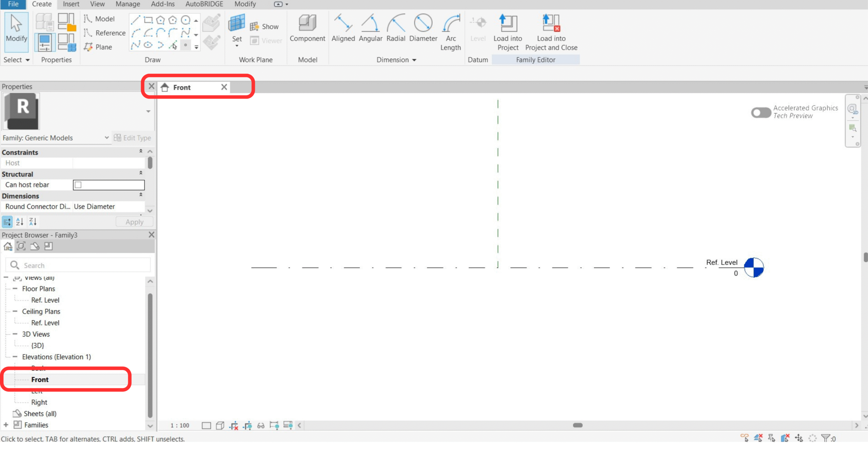Toggle Accelerated Graphics Tech Preview switch
Viewport: 868px width, 449px height.
click(x=761, y=112)
